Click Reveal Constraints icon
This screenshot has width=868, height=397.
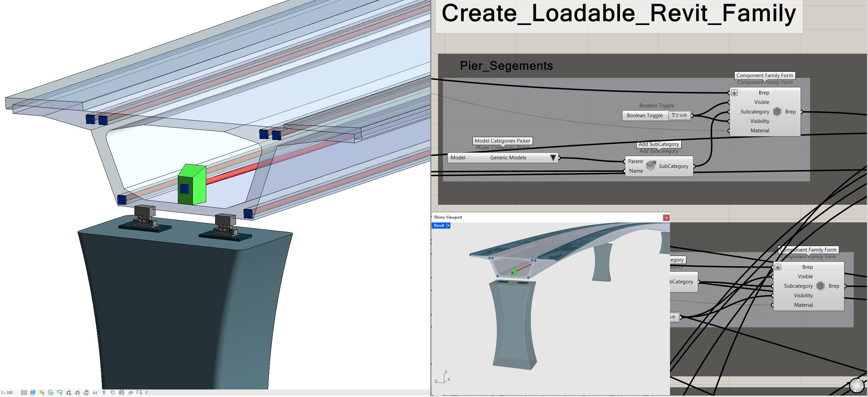coord(140,393)
